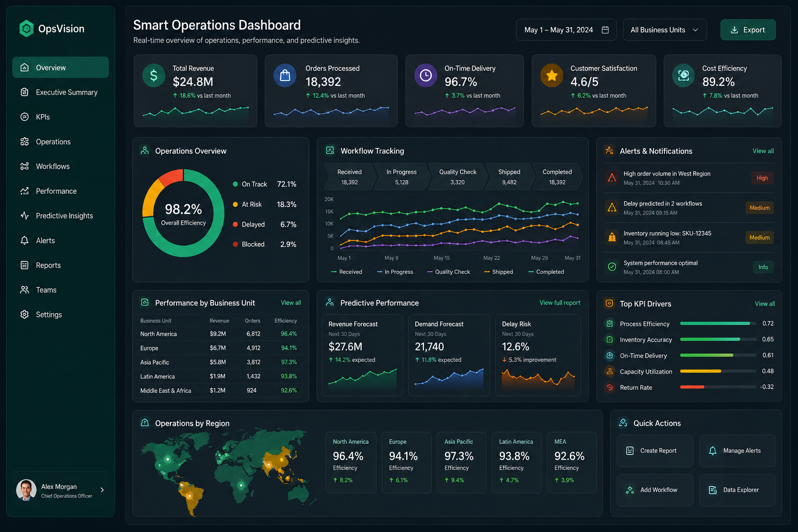Open the All Business Units dropdown
Image resolution: width=798 pixels, height=532 pixels.
[x=664, y=30]
